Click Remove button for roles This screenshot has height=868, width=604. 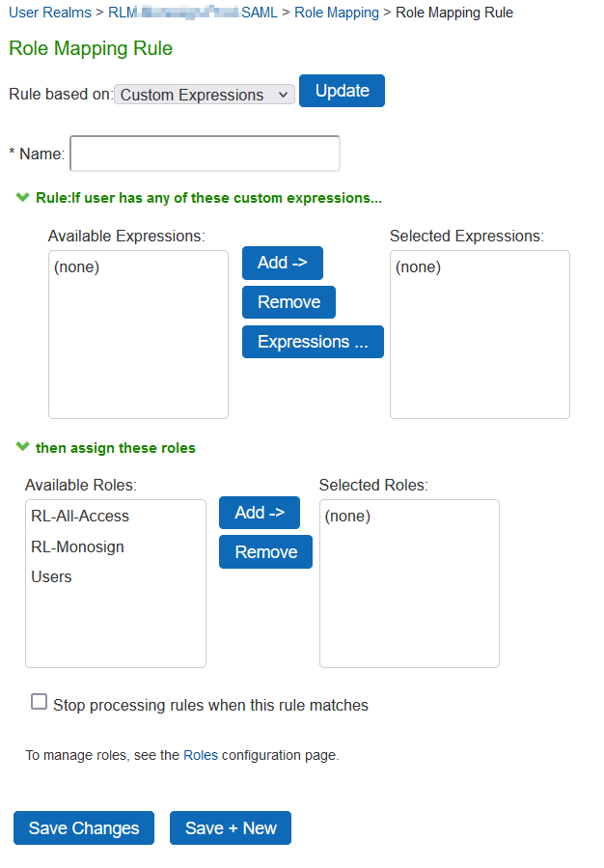coord(265,552)
